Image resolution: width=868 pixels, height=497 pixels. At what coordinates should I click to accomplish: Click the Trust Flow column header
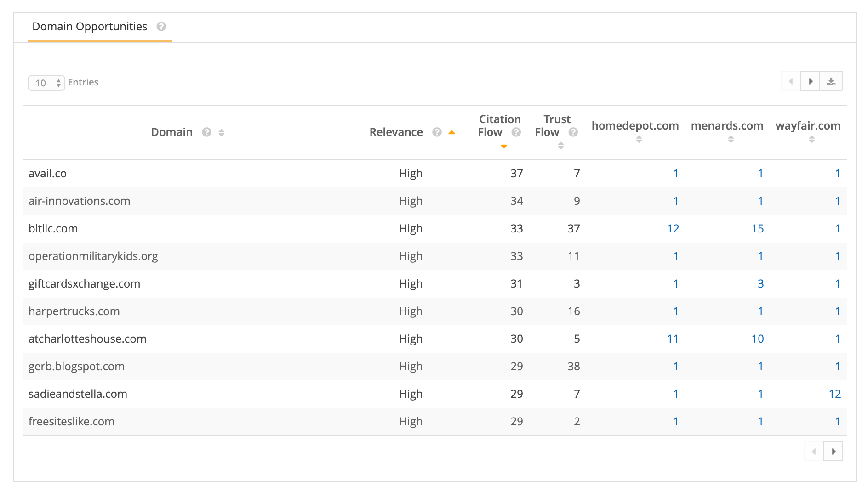pos(556,125)
